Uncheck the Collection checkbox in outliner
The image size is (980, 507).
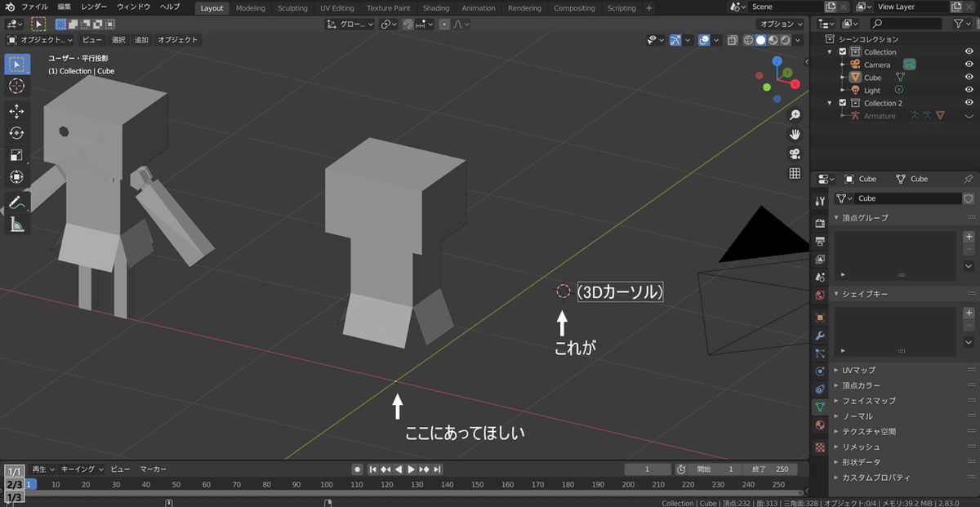(843, 52)
